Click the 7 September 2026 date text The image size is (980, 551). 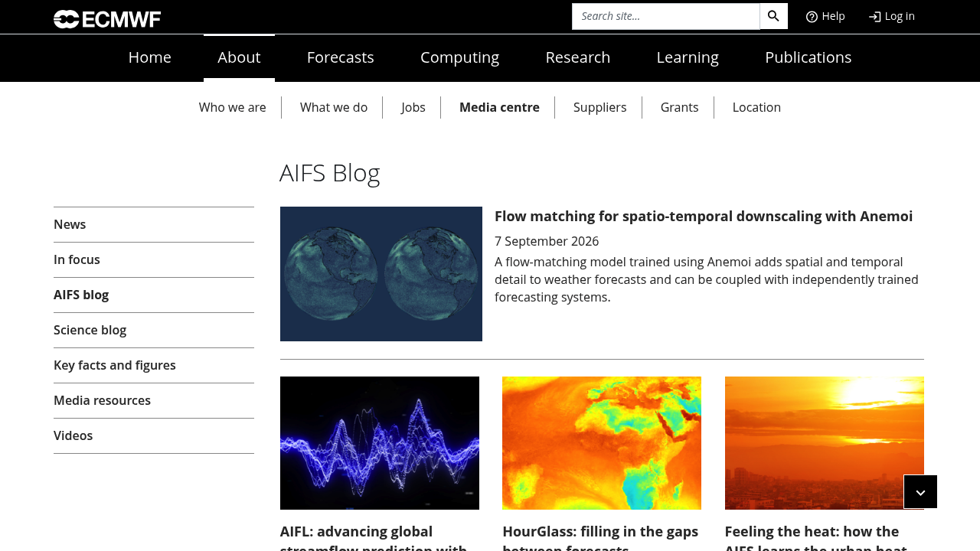(x=547, y=241)
